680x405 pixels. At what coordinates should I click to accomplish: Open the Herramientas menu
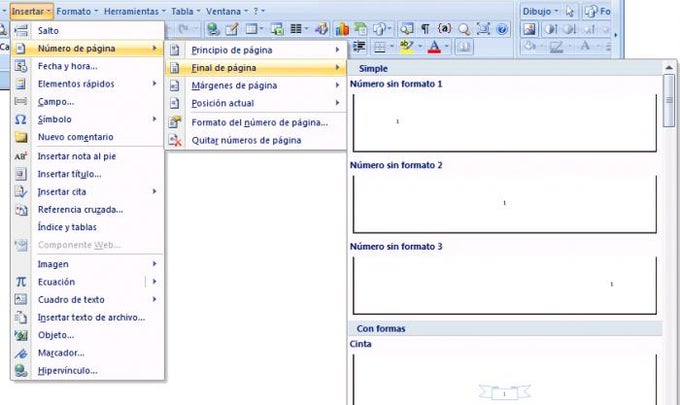click(x=134, y=11)
